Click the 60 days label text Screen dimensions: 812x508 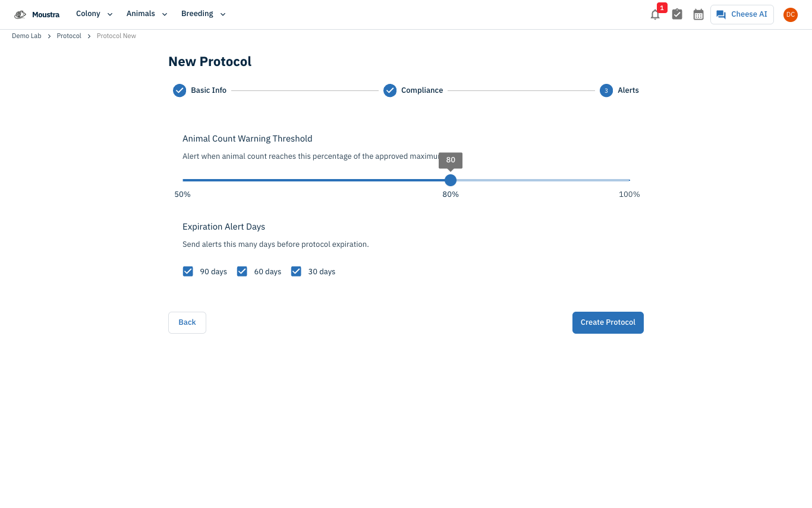267,272
